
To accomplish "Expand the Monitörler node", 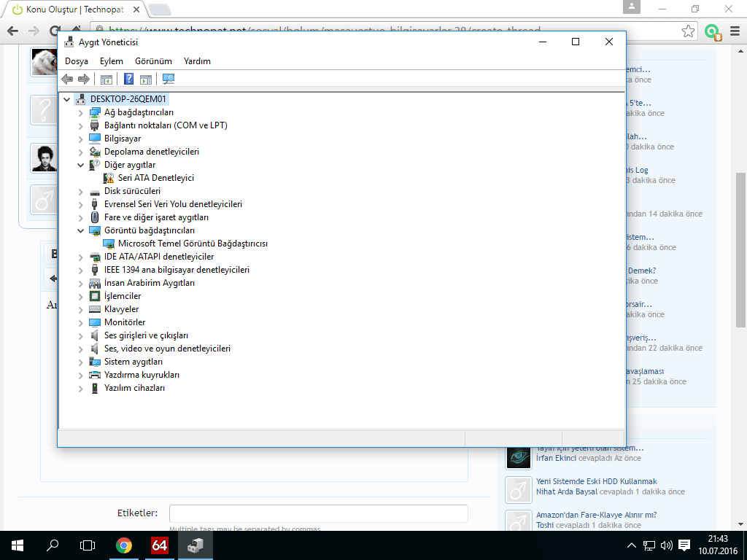I will pos(81,323).
